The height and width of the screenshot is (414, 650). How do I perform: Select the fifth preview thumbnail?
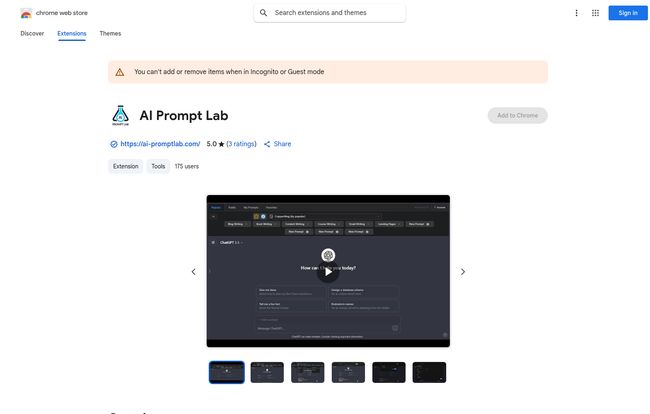pyautogui.click(x=389, y=372)
